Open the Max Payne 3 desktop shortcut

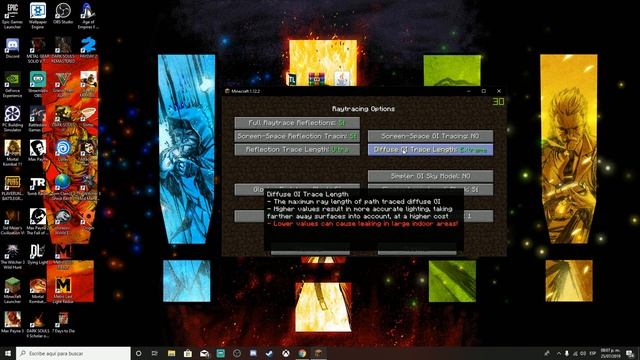pos(12,322)
